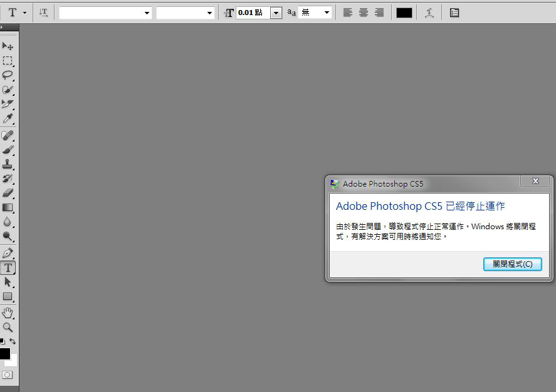
Task: Select the Eraser tool
Action: 8,193
